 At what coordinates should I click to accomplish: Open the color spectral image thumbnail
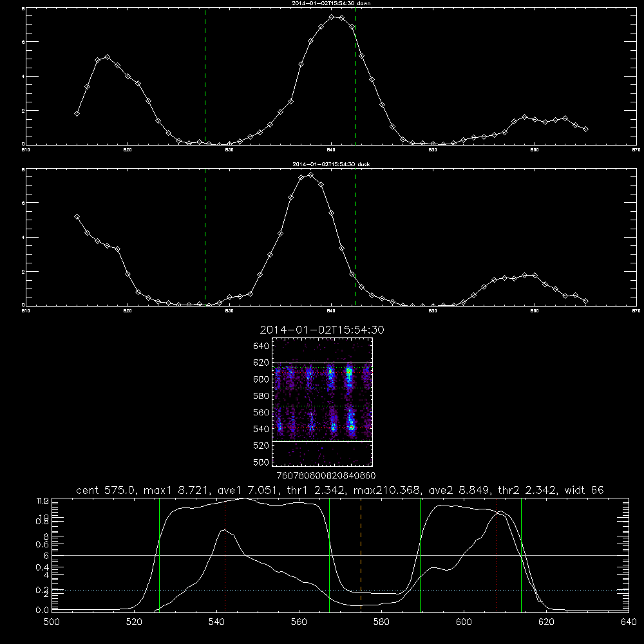(322, 402)
